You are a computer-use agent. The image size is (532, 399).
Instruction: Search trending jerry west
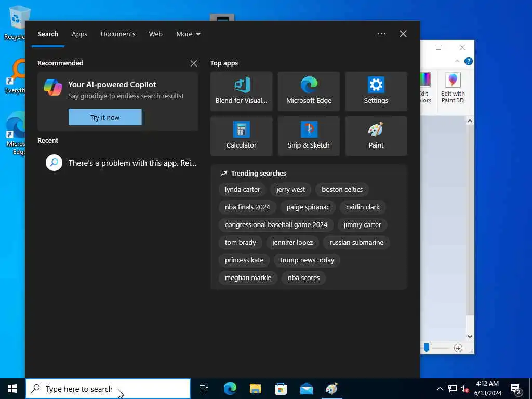point(290,189)
